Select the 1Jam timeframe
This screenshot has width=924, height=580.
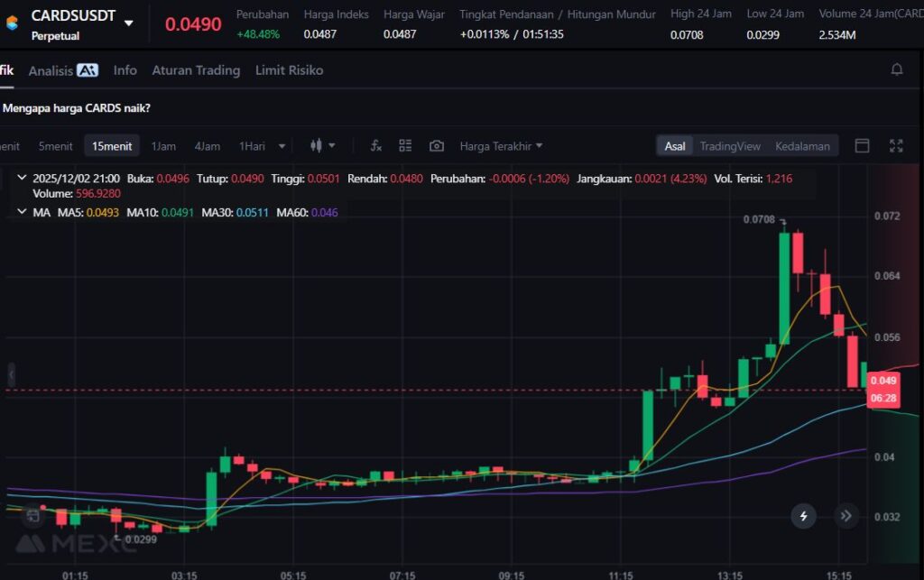[x=163, y=146]
